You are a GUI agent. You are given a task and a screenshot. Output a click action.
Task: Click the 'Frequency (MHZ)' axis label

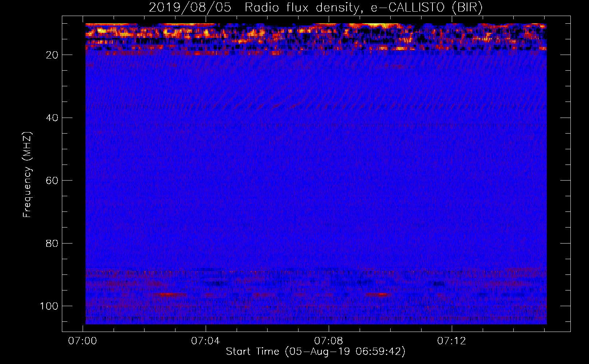[27, 175]
